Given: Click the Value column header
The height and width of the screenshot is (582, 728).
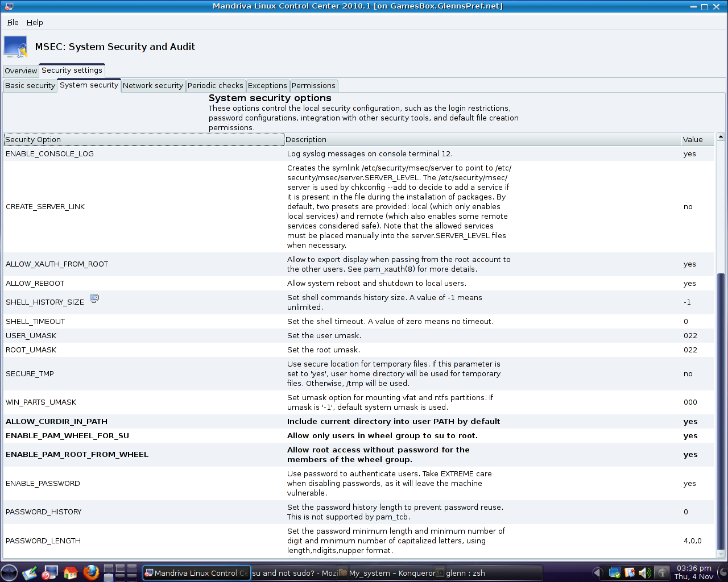Looking at the screenshot, I should click(698, 139).
